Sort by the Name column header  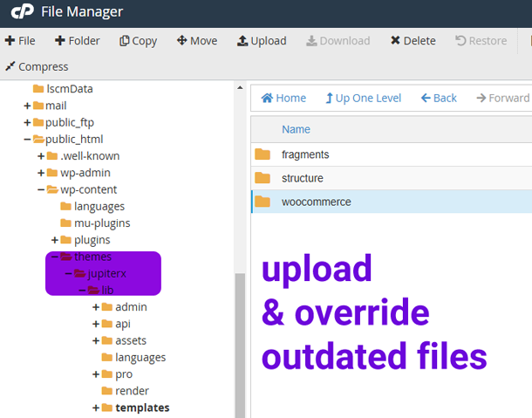tap(296, 129)
